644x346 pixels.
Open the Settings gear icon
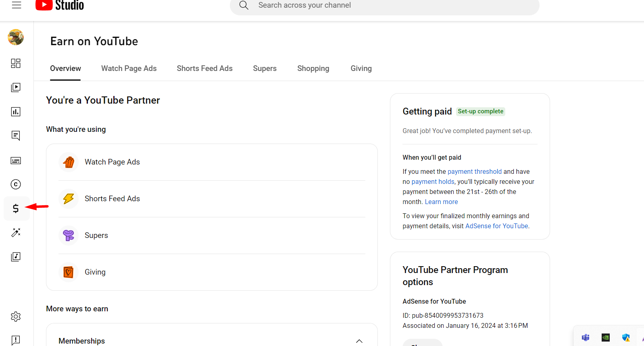[x=16, y=317]
